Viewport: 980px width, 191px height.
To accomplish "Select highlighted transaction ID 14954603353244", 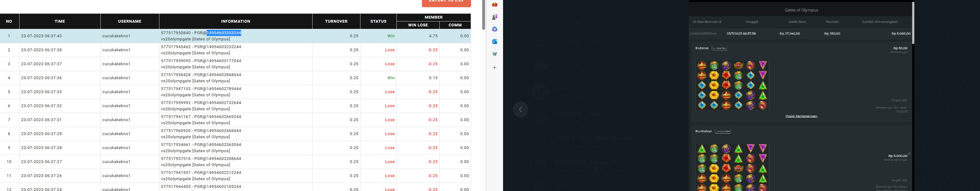I will click(224, 33).
